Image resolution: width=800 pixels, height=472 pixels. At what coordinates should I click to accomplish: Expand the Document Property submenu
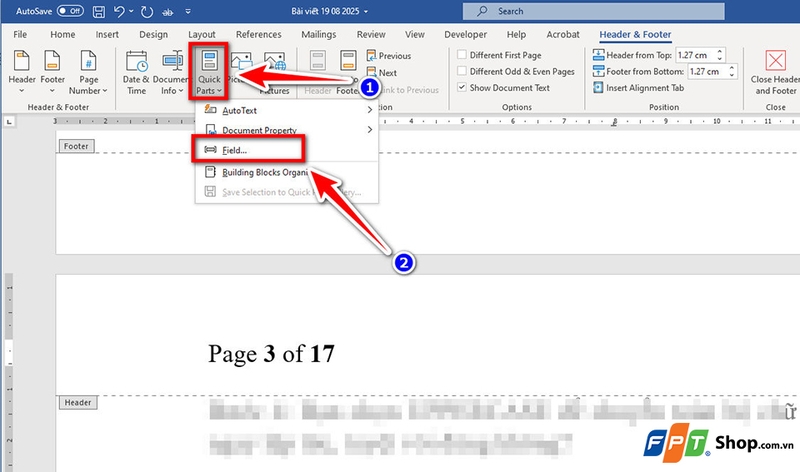287,130
